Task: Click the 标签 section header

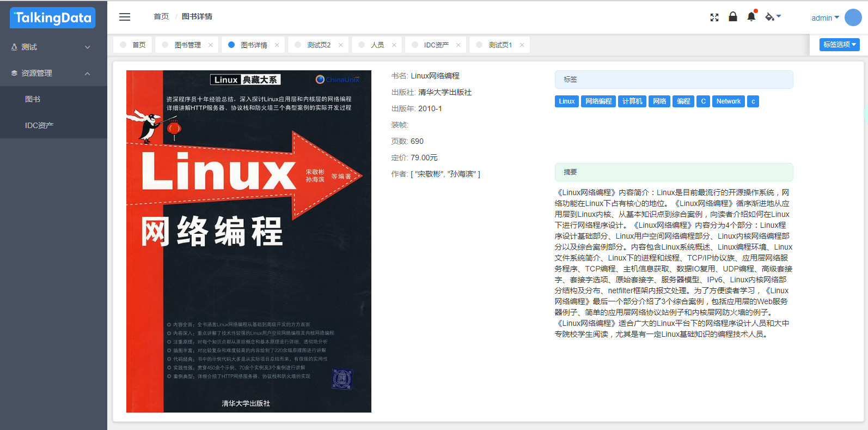Action: 674,80
